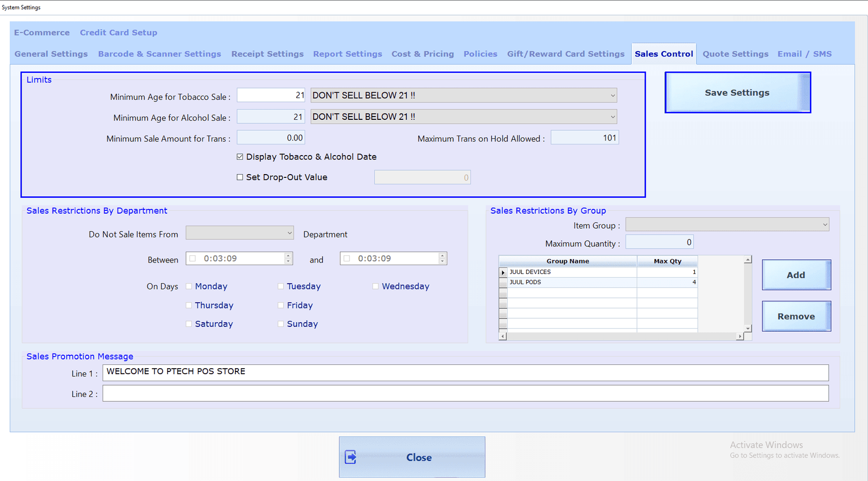
Task: Open tobacco age warning message dropdown
Action: pos(612,95)
